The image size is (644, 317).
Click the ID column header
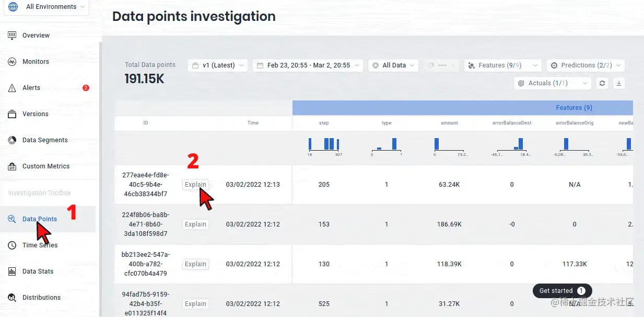(x=146, y=123)
